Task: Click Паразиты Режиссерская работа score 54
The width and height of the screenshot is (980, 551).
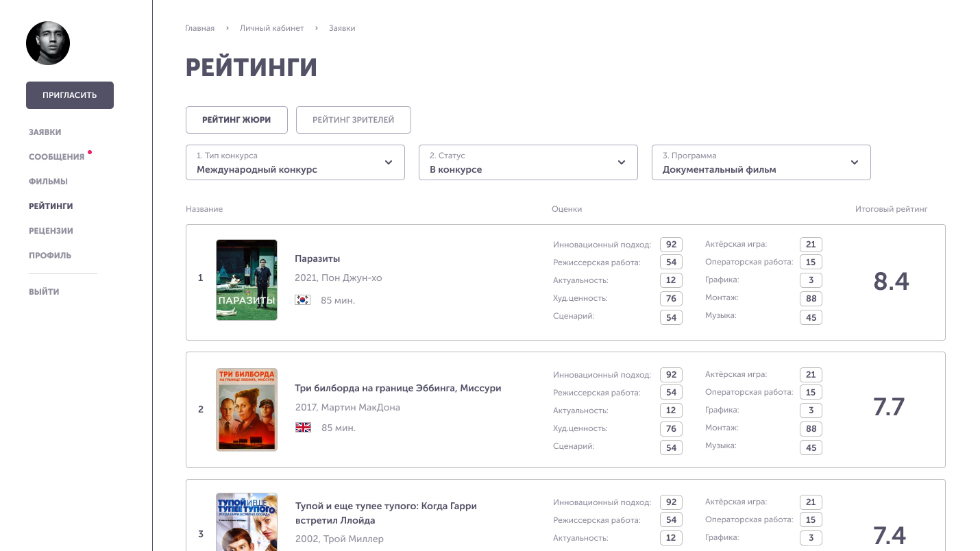Action: pos(671,262)
